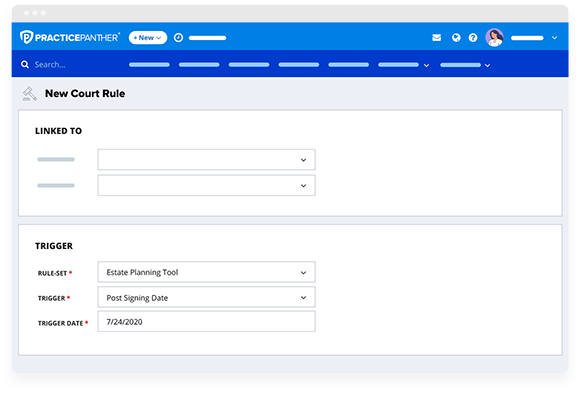Open the second Linked To dropdown
Screen dimensions: 581x393
coord(206,185)
